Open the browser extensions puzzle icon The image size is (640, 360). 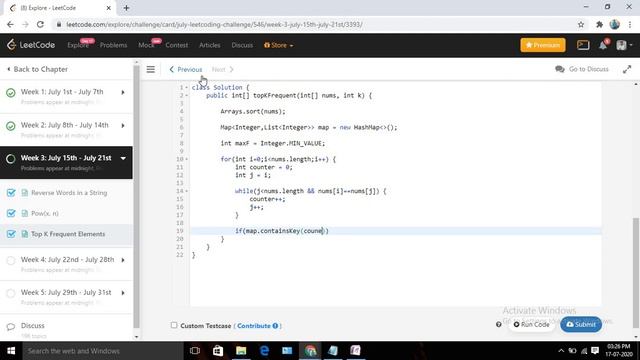tap(599, 24)
